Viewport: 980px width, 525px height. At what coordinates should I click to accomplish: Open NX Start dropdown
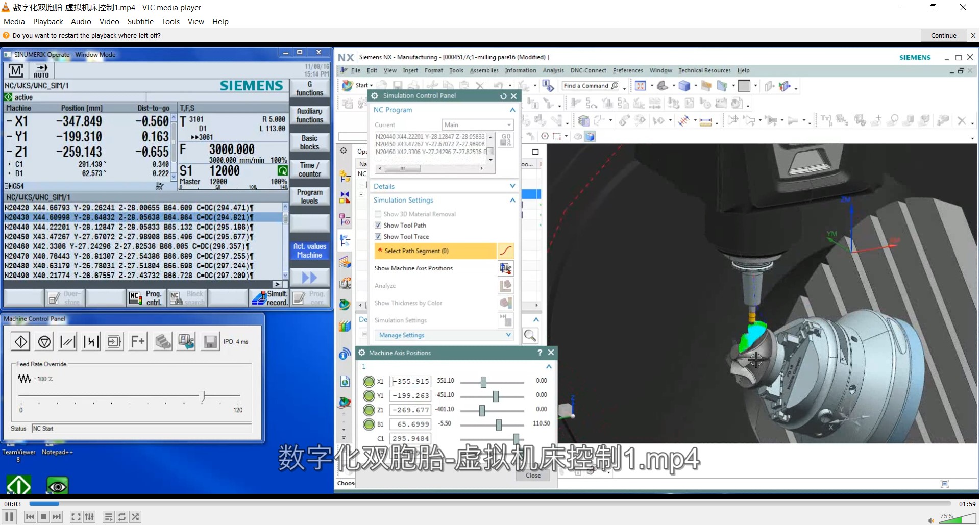358,85
